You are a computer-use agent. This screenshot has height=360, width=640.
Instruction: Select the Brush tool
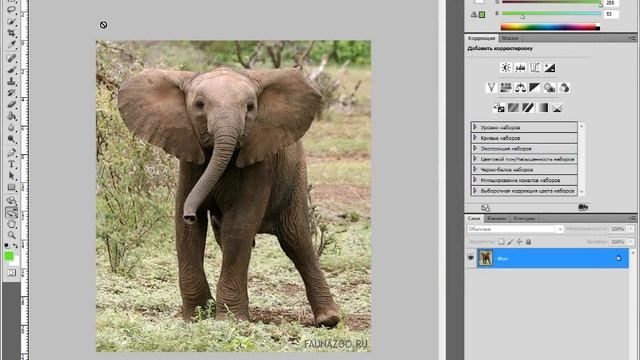click(x=11, y=70)
